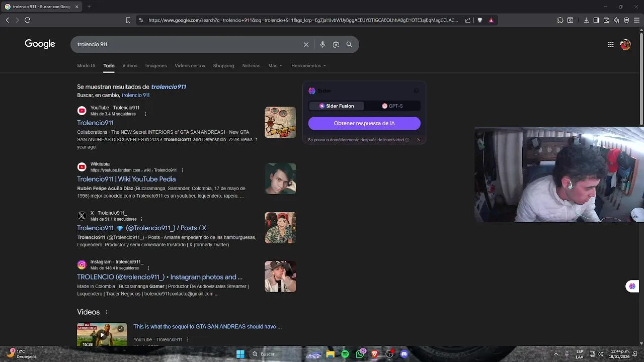The image size is (644, 362).
Task: Open floating Sider brain button
Action: coord(632,286)
